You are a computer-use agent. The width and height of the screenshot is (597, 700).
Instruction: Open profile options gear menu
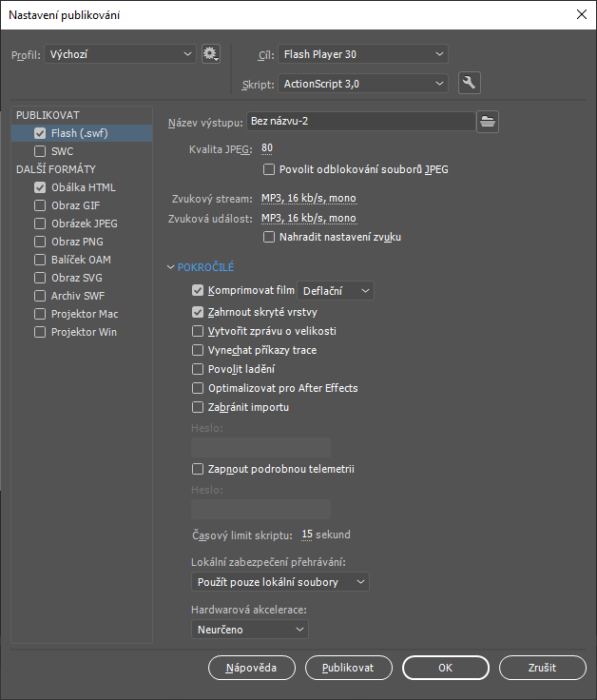point(211,54)
